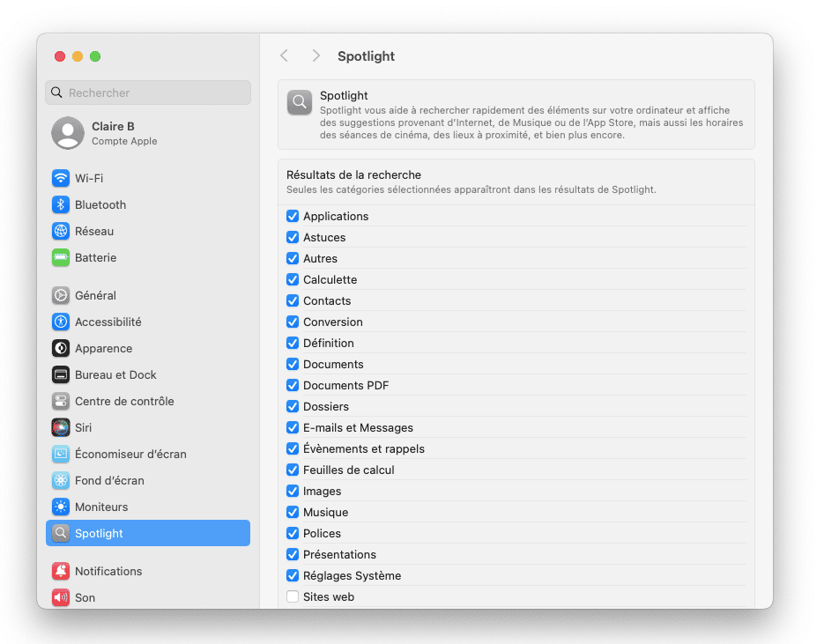
Task: Select the Centre de contrôle icon
Action: 61,402
